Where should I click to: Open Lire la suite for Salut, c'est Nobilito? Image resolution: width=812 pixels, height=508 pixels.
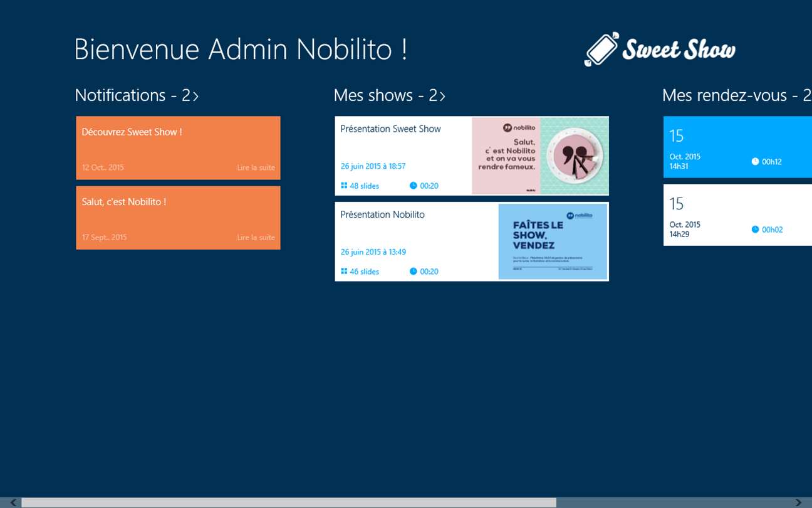point(256,237)
